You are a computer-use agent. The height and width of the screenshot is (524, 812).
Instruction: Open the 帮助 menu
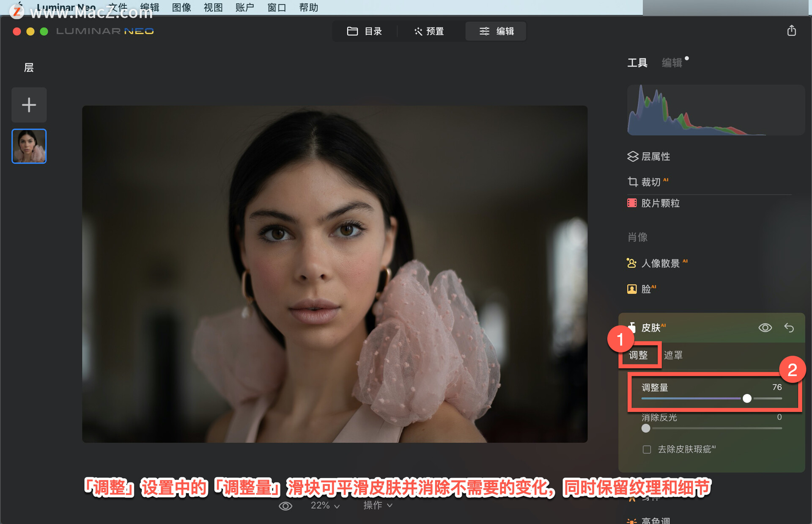309,8
